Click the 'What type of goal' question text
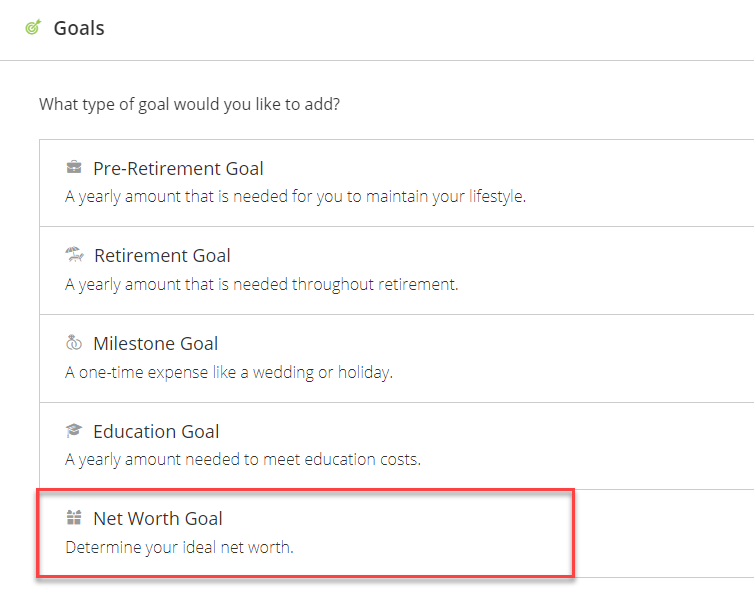 189,104
